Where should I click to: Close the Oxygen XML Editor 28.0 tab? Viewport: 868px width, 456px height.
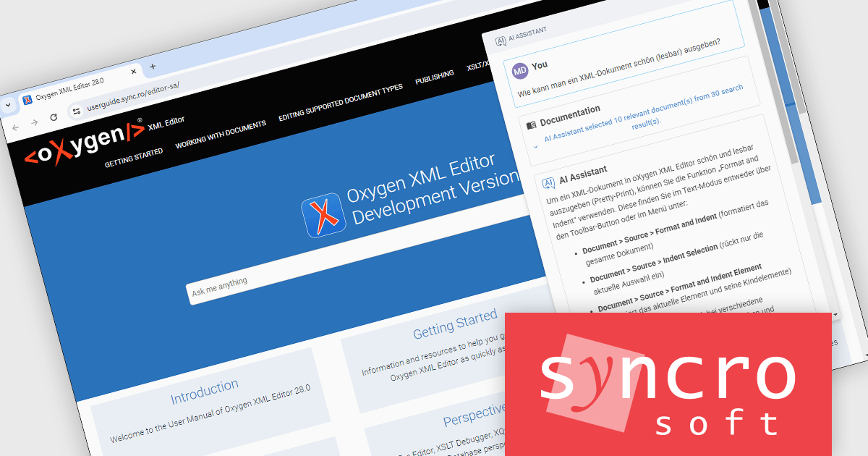[x=133, y=72]
